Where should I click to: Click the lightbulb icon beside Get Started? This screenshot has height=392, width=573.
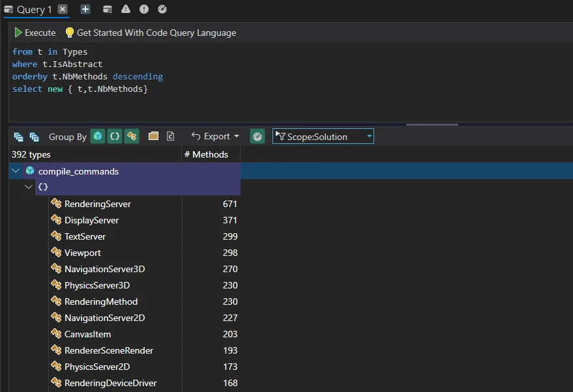click(x=70, y=33)
